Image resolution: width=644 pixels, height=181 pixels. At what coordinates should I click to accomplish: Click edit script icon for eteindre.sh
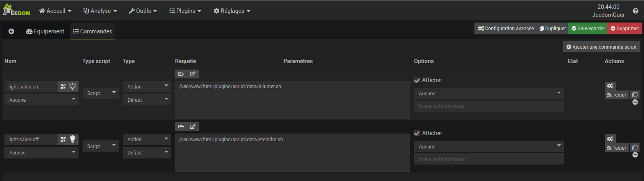coord(193,127)
